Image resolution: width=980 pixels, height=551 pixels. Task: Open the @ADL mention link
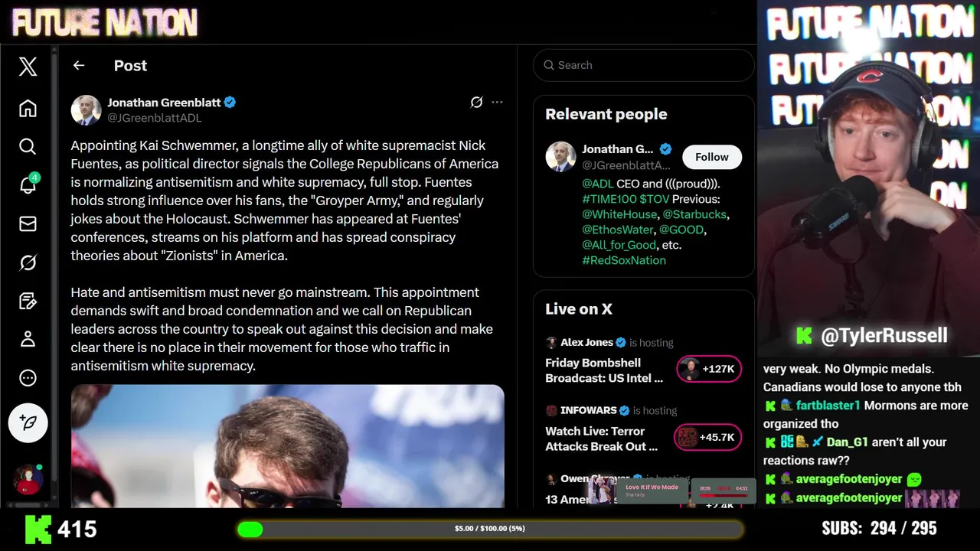[x=598, y=184]
